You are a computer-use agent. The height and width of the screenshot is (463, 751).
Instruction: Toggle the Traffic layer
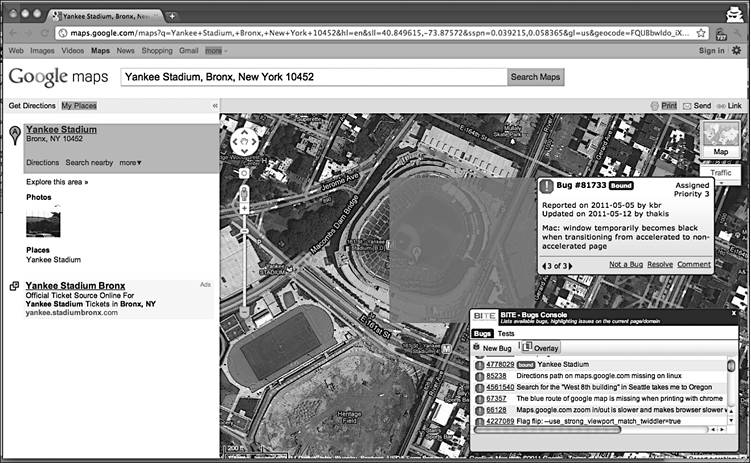(720, 172)
